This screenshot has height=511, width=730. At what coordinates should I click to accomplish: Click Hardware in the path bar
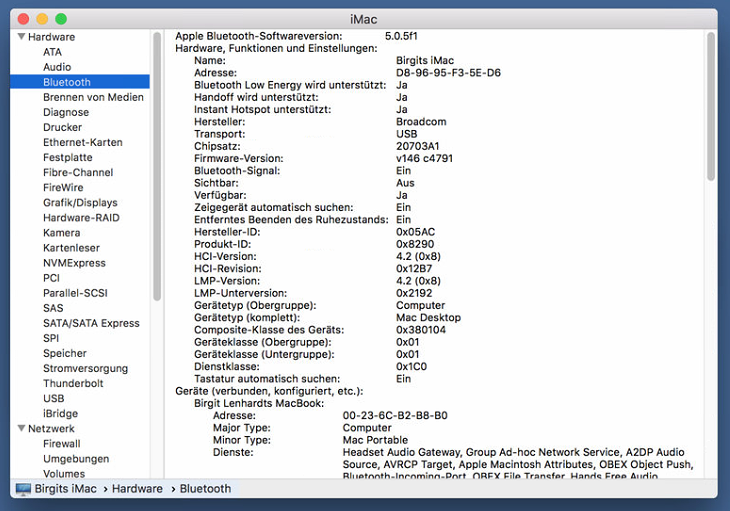point(137,489)
